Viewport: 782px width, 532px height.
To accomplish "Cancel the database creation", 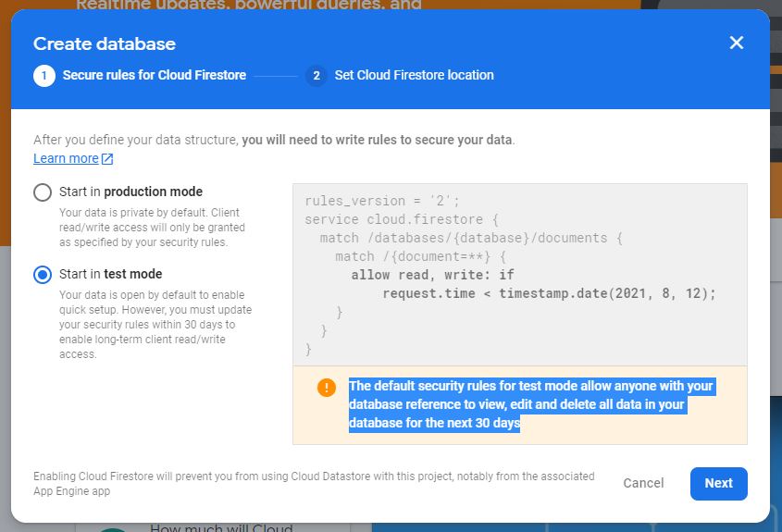I will tap(643, 483).
